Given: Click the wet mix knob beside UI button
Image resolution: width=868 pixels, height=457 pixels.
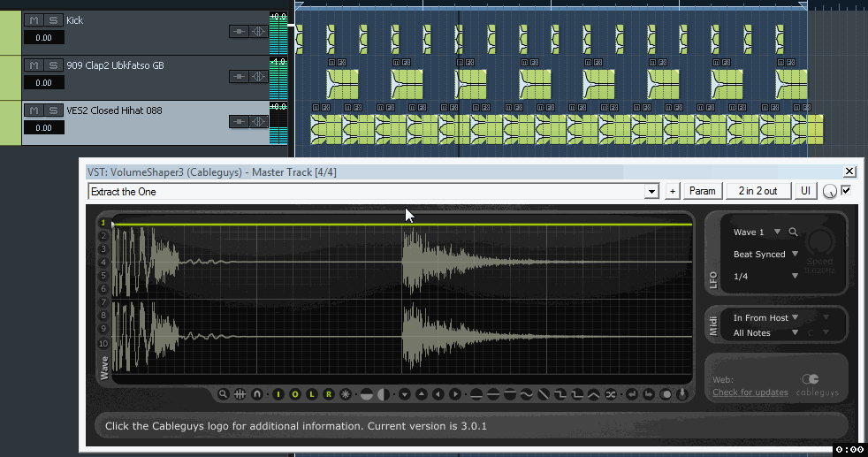Looking at the screenshot, I should click(829, 192).
